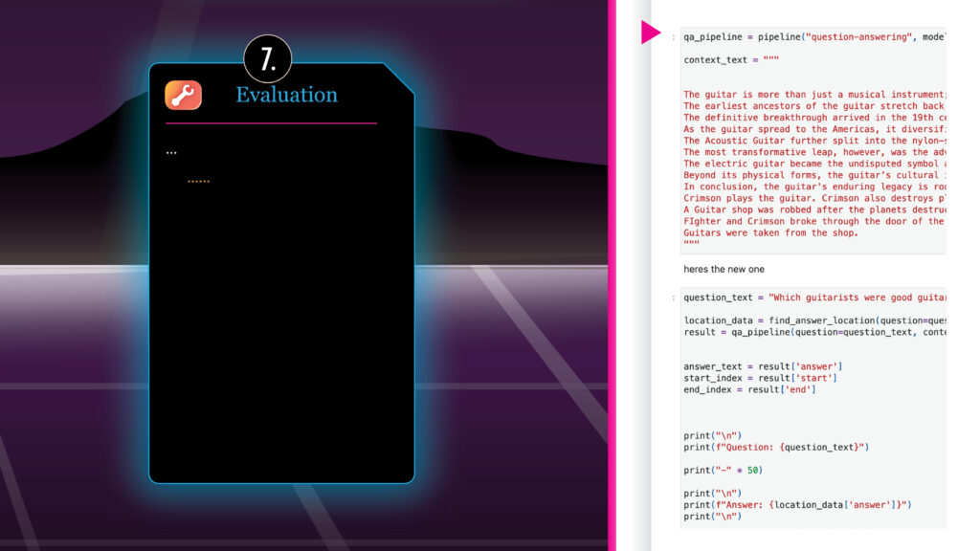The height and width of the screenshot is (551, 980).
Task: Click the orange wrench icon
Action: point(183,95)
